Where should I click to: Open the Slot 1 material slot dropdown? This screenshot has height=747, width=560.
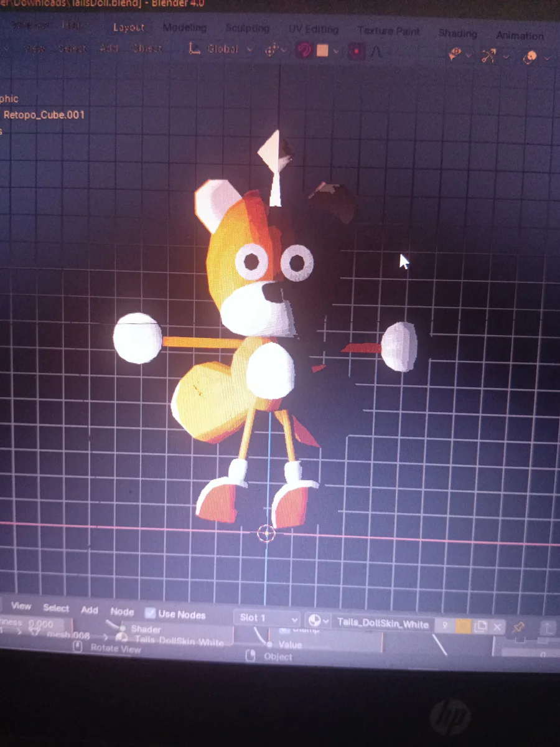tap(269, 618)
